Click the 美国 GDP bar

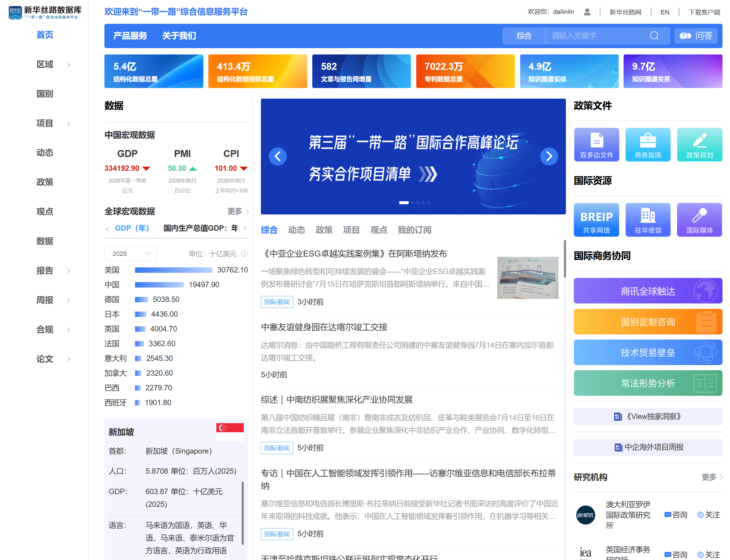pos(173,270)
